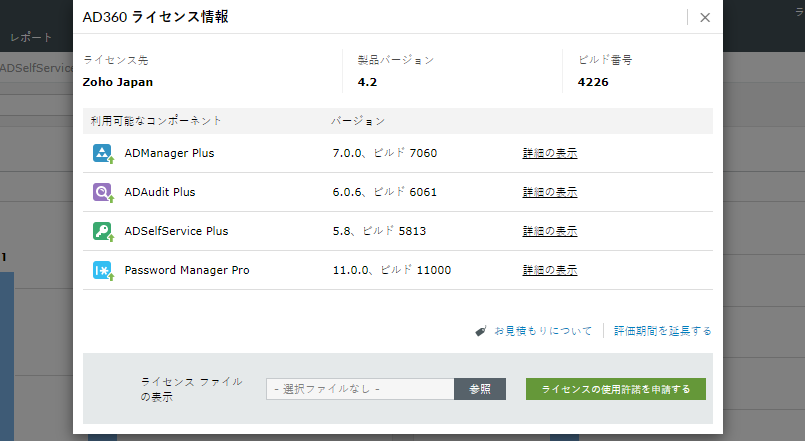The height and width of the screenshot is (441, 805).
Task: Open 詳細の表示 for ADAudit Plus
Action: 550,192
